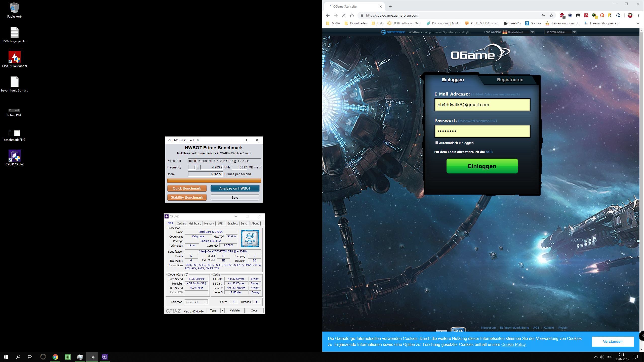
Task: Switch to SPD tab in CPU-Z
Action: pos(220,223)
